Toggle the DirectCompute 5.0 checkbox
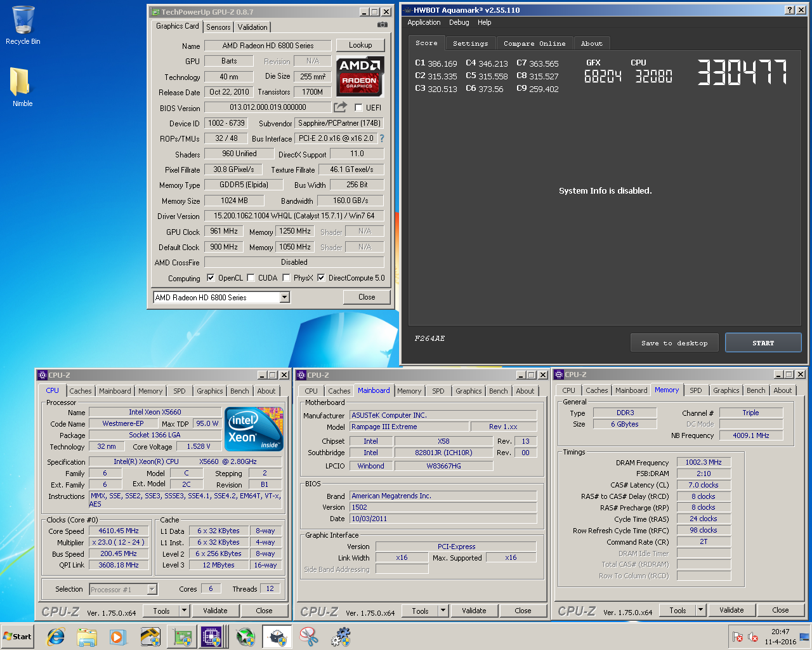 [321, 278]
